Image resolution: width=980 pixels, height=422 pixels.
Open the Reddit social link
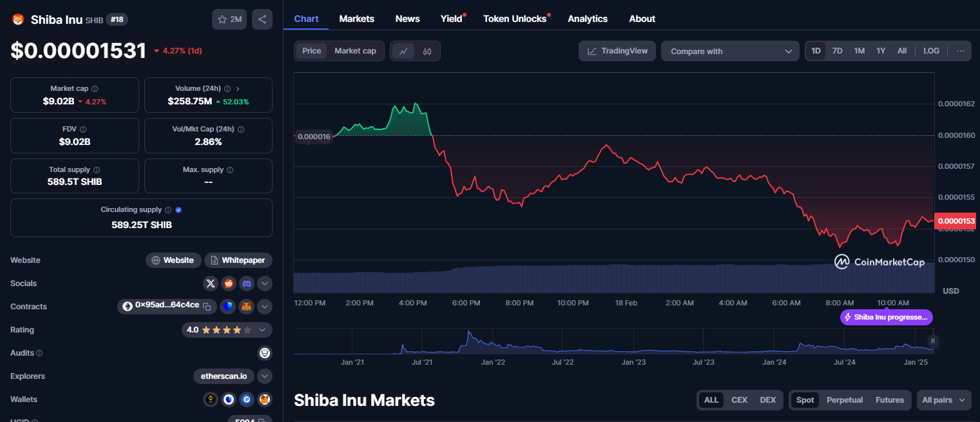(229, 283)
